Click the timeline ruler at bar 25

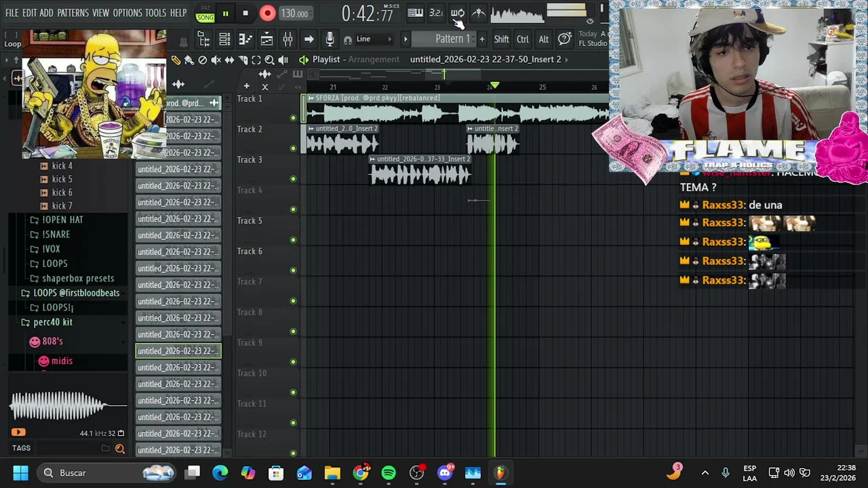point(542,87)
